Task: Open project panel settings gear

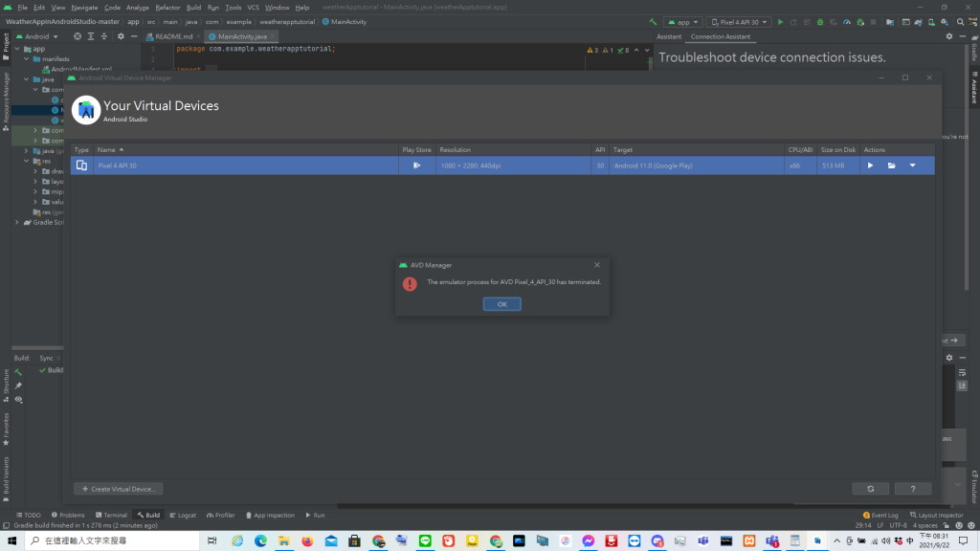Action: pyautogui.click(x=121, y=37)
